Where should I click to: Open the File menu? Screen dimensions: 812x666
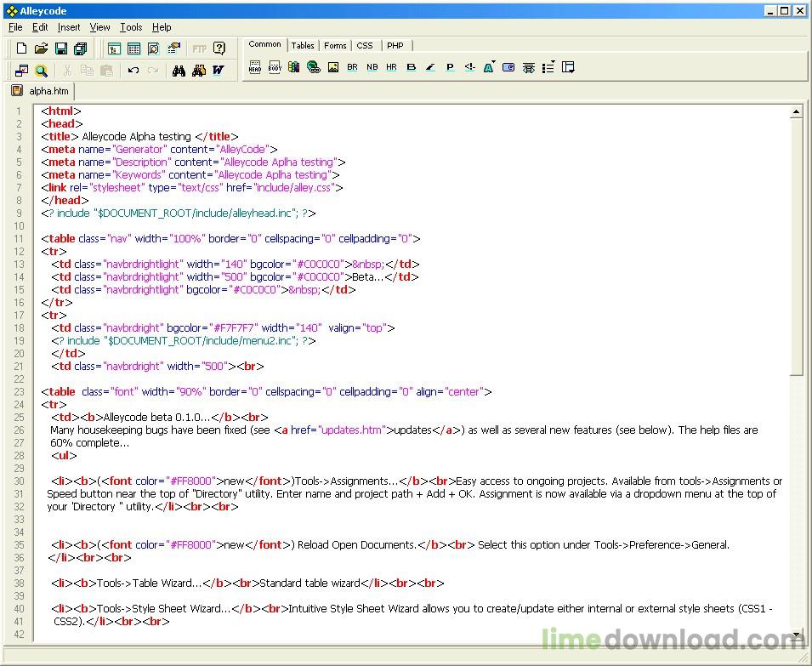[x=15, y=27]
